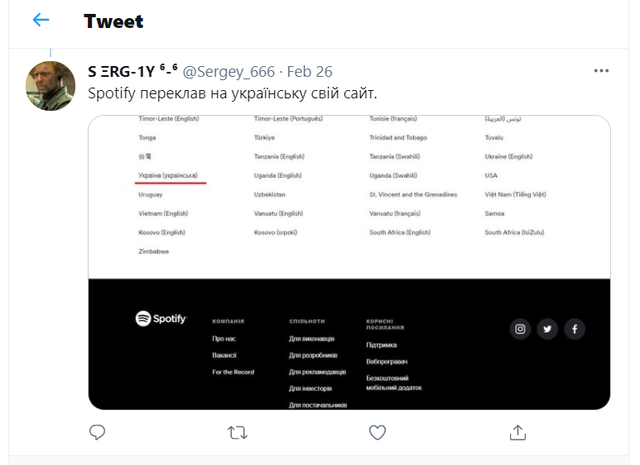Click the Про нас footer link
This screenshot has height=465, width=640.
pos(224,339)
